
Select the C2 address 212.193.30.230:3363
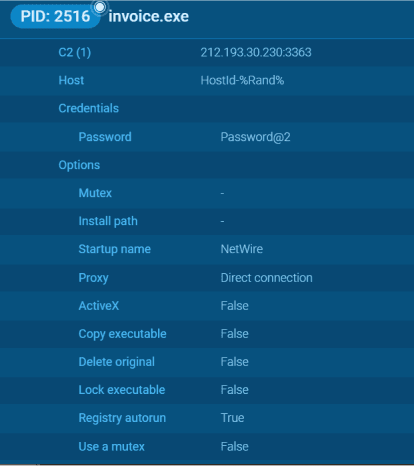(256, 52)
